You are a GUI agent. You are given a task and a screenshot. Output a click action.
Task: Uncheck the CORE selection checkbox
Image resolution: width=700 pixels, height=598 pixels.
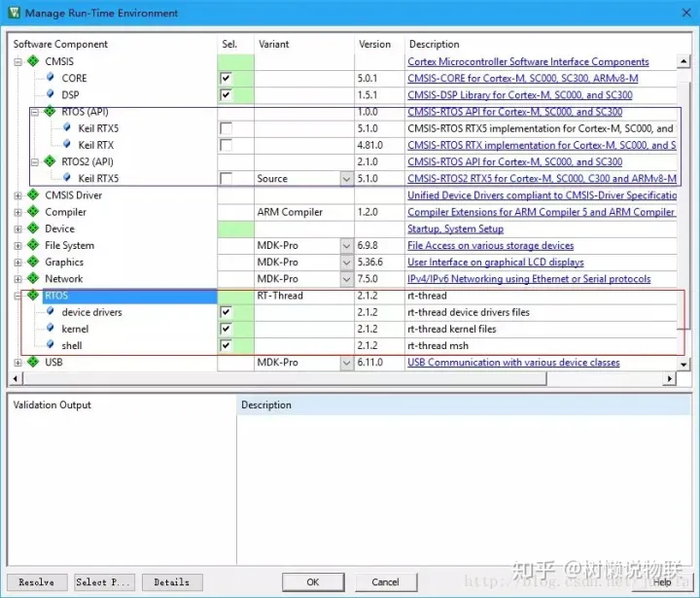(x=226, y=79)
